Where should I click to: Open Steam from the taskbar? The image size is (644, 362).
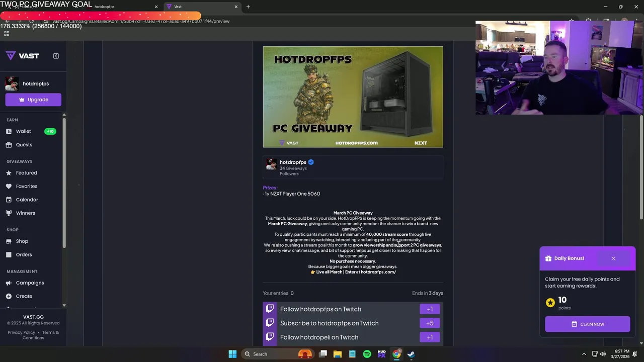[x=411, y=354]
